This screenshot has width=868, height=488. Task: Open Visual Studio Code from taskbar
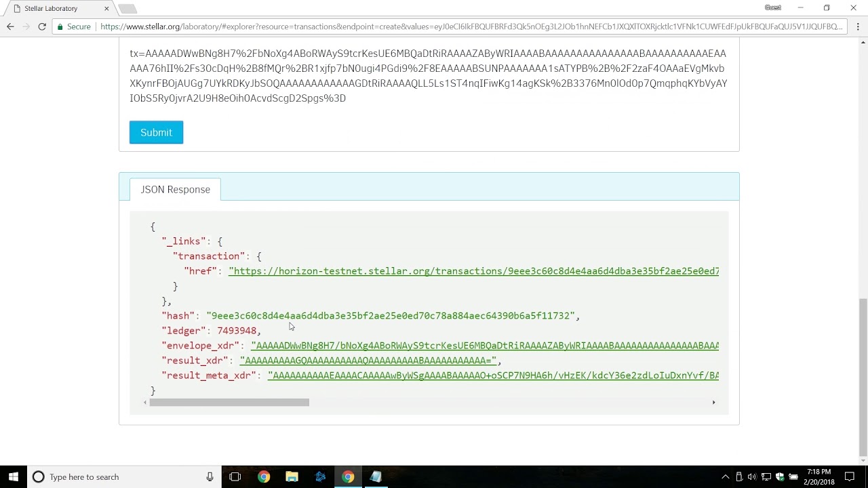[x=320, y=476]
